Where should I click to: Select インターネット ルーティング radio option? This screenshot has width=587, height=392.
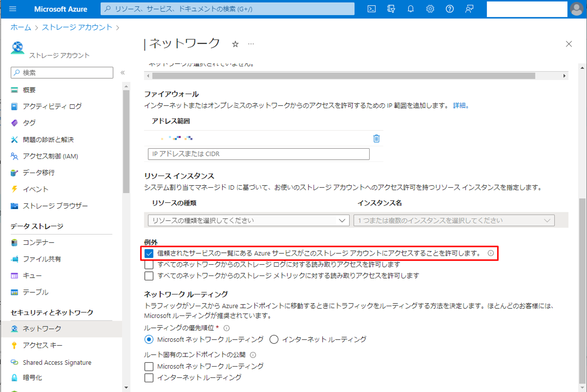[x=274, y=339]
